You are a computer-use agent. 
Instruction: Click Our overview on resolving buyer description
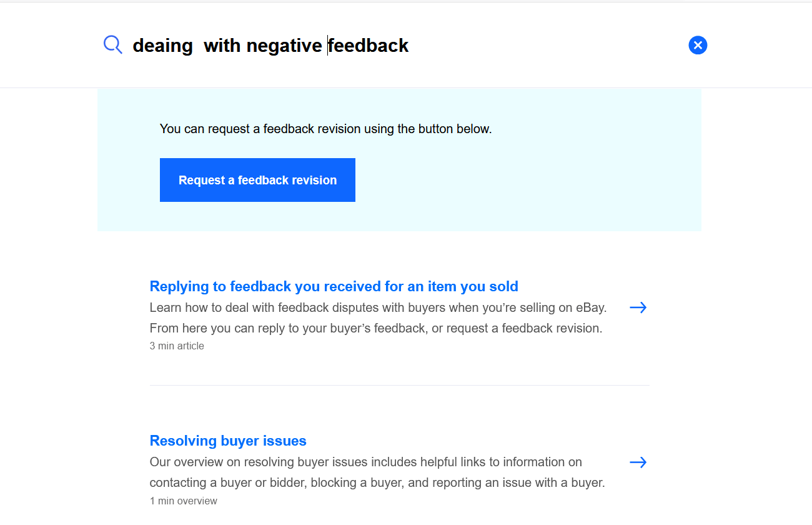point(366,462)
